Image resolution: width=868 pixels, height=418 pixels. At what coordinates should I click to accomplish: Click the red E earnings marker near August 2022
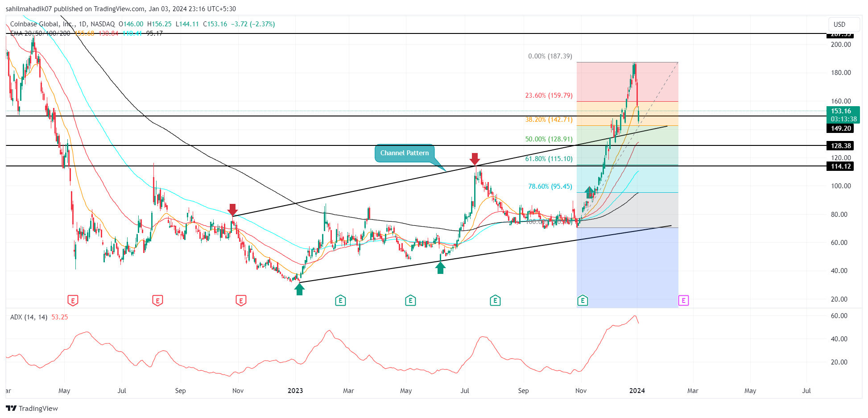tap(157, 301)
